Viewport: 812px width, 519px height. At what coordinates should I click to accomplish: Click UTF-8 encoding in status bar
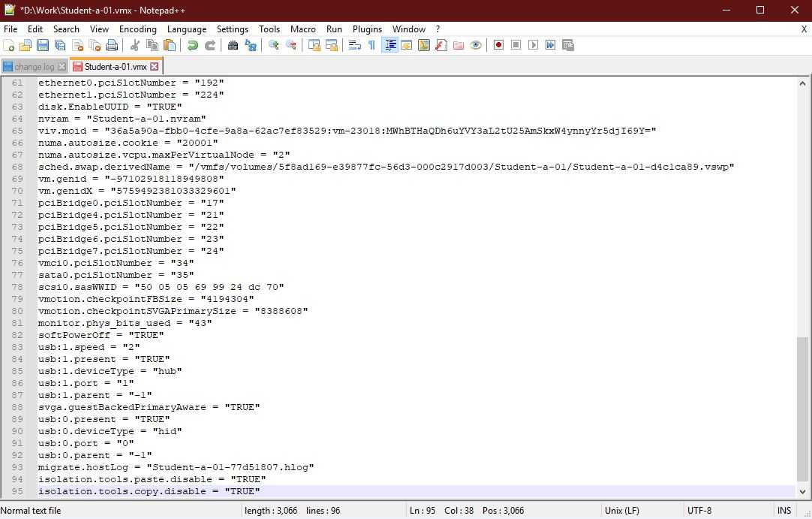699,511
